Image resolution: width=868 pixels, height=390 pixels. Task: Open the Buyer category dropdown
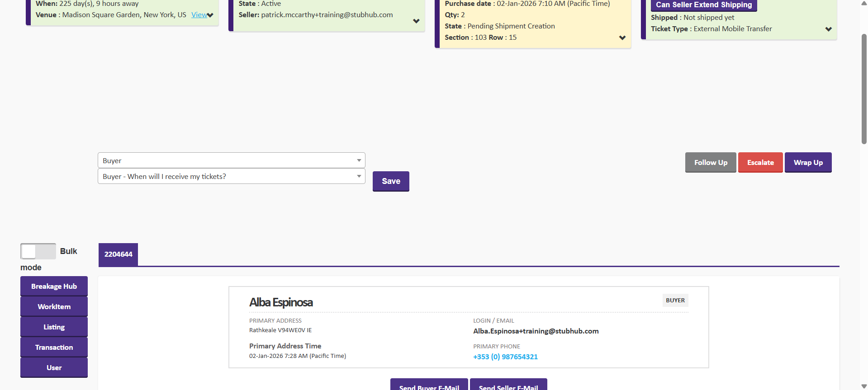click(231, 160)
